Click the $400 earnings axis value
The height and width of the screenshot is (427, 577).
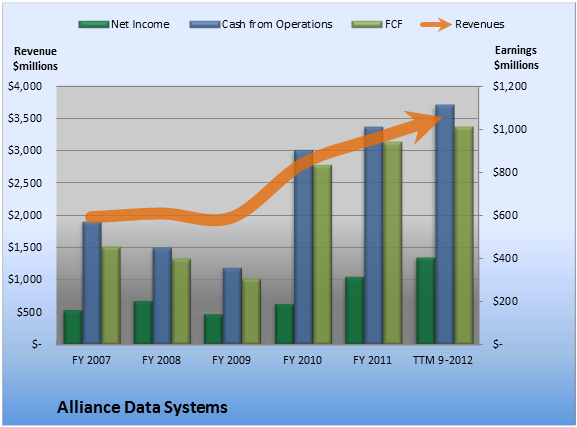(506, 258)
